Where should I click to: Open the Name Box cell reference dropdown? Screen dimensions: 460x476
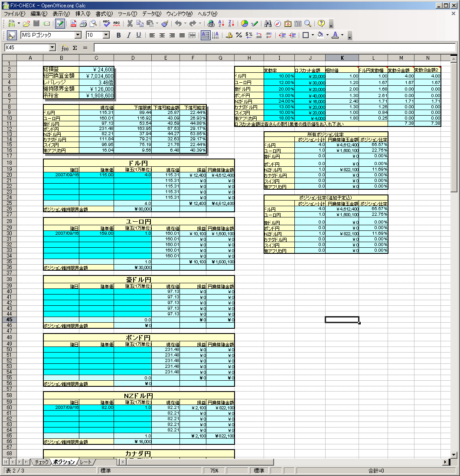tap(52, 48)
